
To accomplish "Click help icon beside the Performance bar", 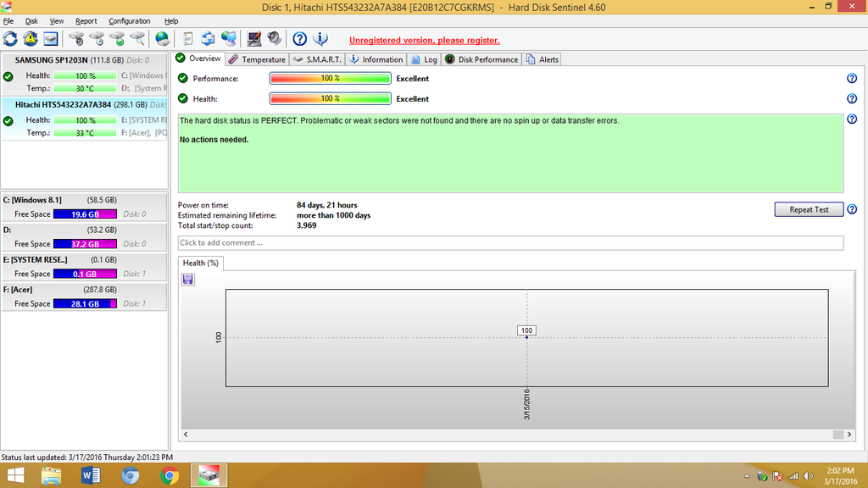I will click(851, 78).
